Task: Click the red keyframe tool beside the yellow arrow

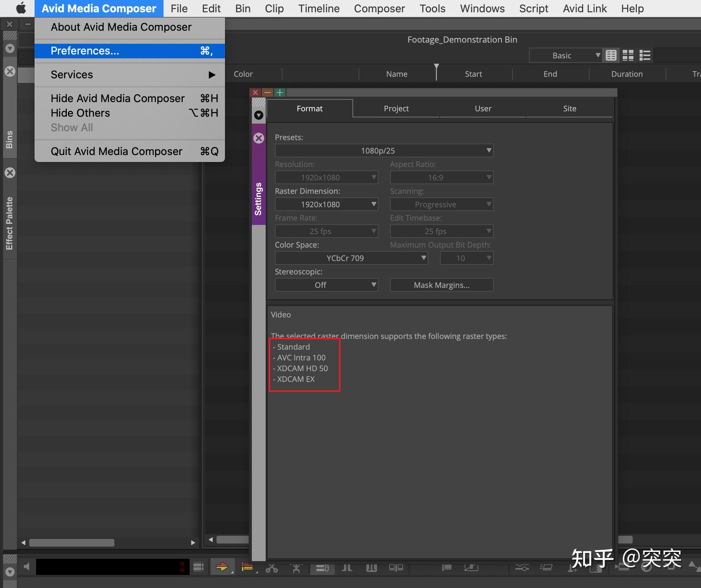Action: click(247, 567)
